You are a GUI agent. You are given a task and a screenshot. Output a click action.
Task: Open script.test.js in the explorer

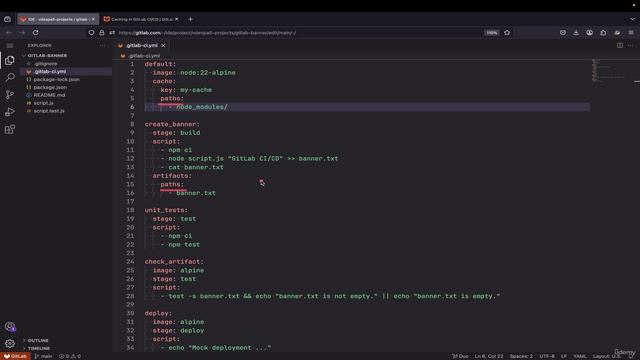(x=49, y=111)
